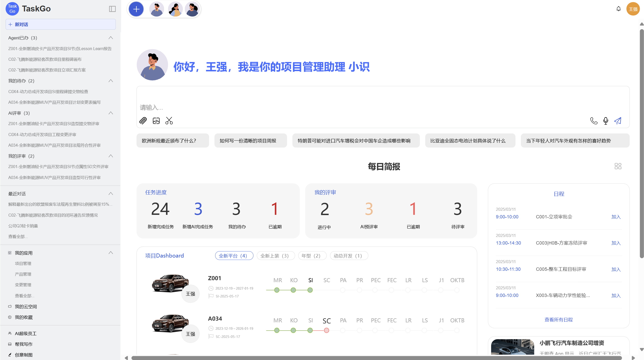The image size is (644, 360).
Task: Open the scissors screenshot tool
Action: 169,121
